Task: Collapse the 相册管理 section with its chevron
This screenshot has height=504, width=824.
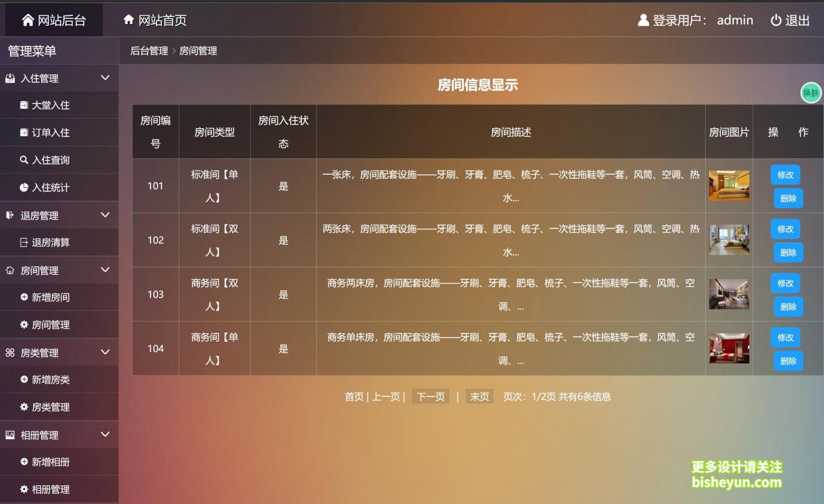Action: [x=105, y=434]
